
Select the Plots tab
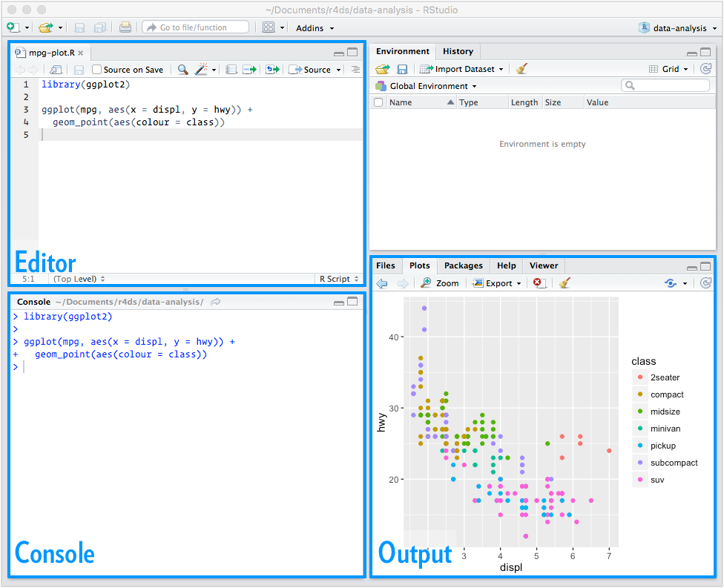coord(419,265)
